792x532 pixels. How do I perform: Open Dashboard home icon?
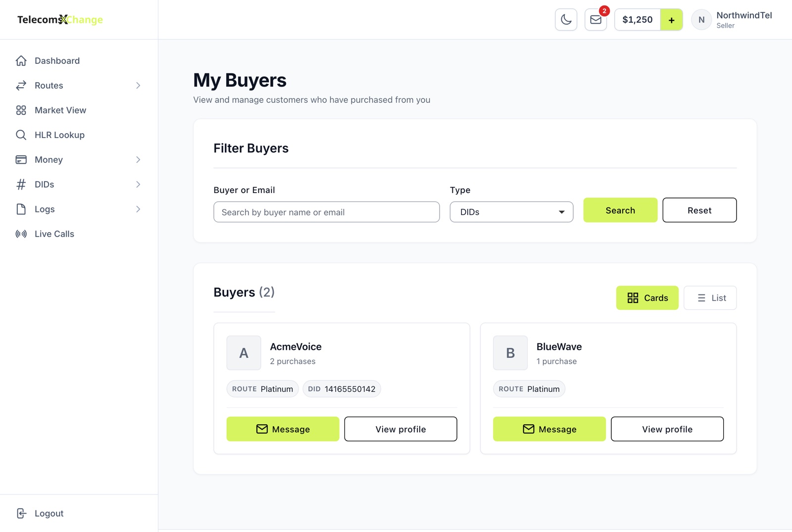click(21, 61)
